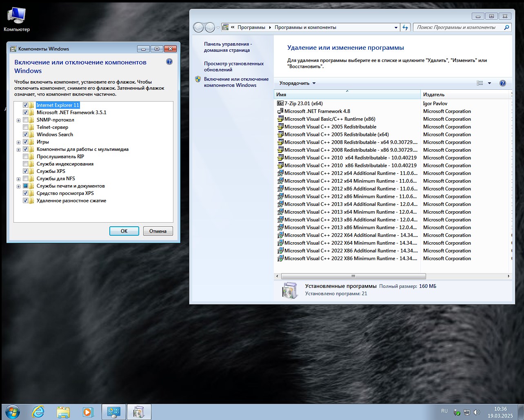This screenshot has width=524, height=420.
Task: Click the Программы и компоненты breadcrumb
Action: 305,27
